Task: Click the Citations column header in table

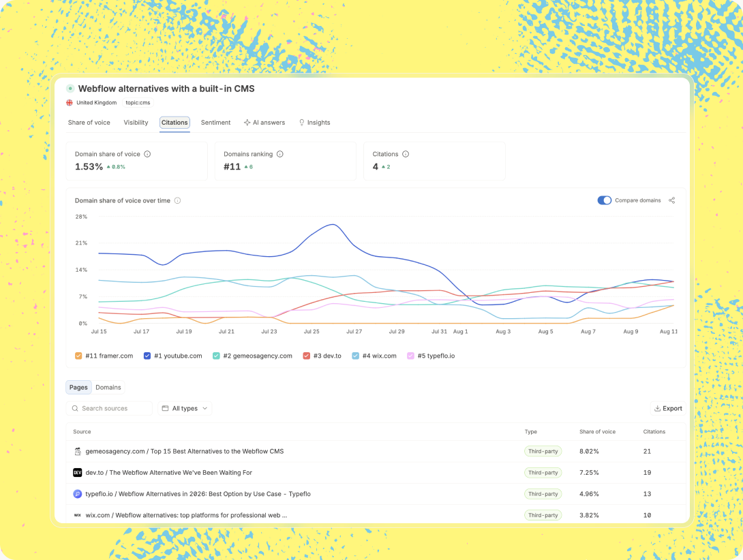Action: 654,432
